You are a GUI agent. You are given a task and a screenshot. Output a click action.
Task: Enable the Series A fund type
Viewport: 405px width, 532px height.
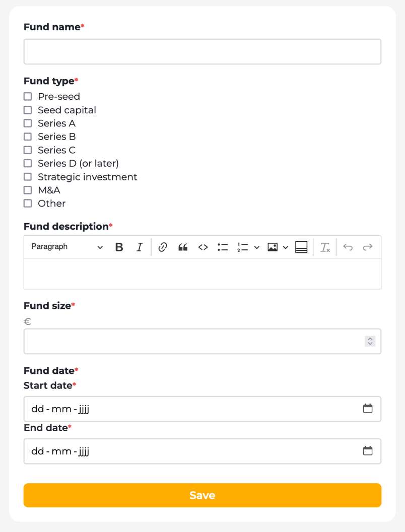[28, 123]
